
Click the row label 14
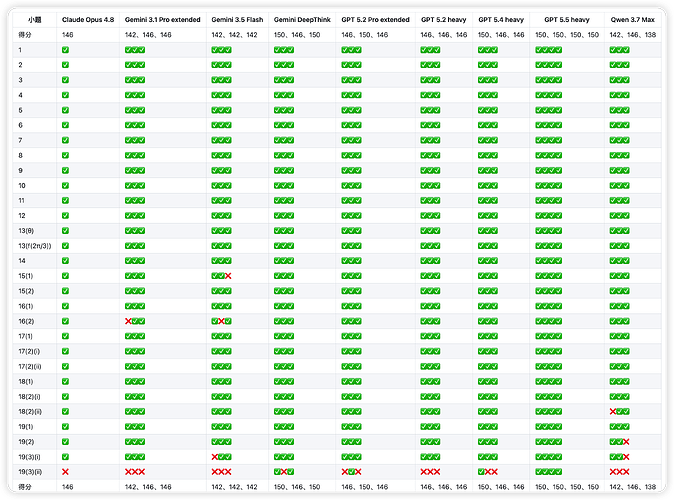[x=22, y=261]
